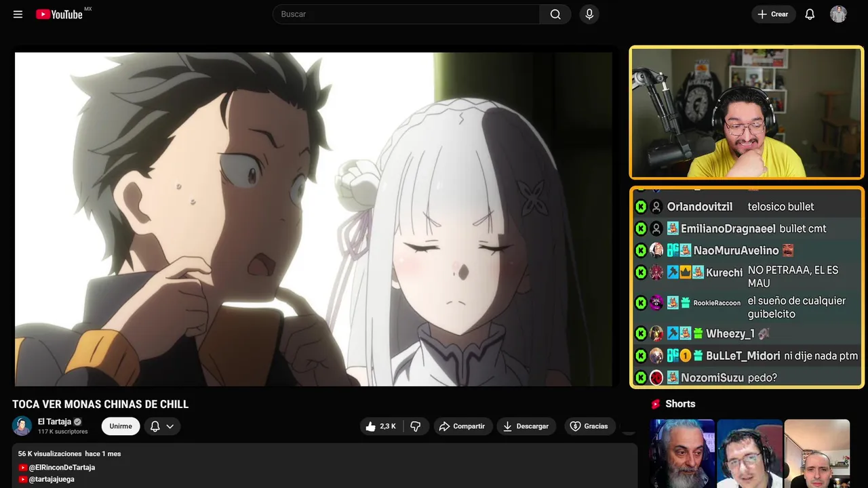Click the Shorts section icon
This screenshot has height=488, width=868.
click(655, 404)
